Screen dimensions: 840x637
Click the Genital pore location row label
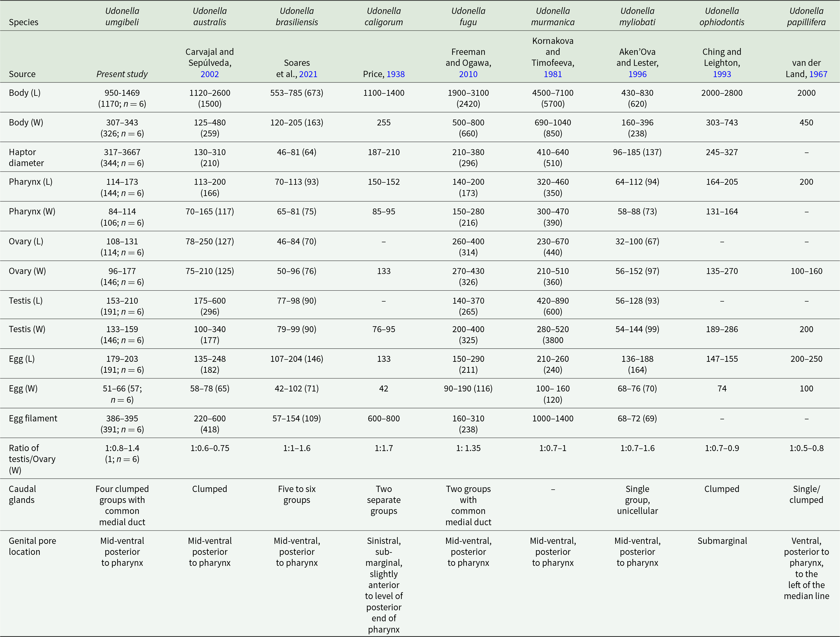[32, 546]
